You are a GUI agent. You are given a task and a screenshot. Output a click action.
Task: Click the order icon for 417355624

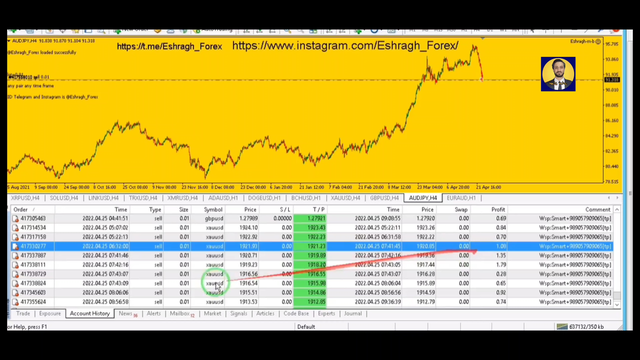click(x=15, y=302)
